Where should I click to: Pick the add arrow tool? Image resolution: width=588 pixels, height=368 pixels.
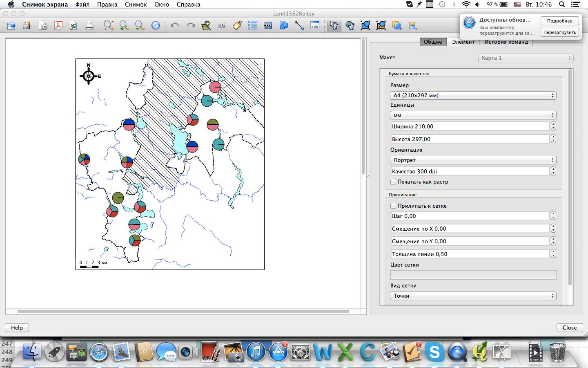point(299,26)
